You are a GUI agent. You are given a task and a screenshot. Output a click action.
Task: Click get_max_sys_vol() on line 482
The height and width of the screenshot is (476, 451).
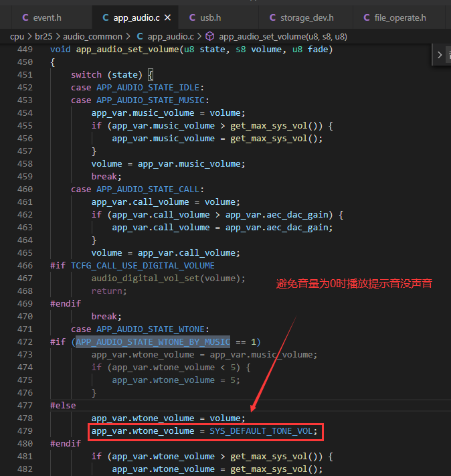coord(274,469)
